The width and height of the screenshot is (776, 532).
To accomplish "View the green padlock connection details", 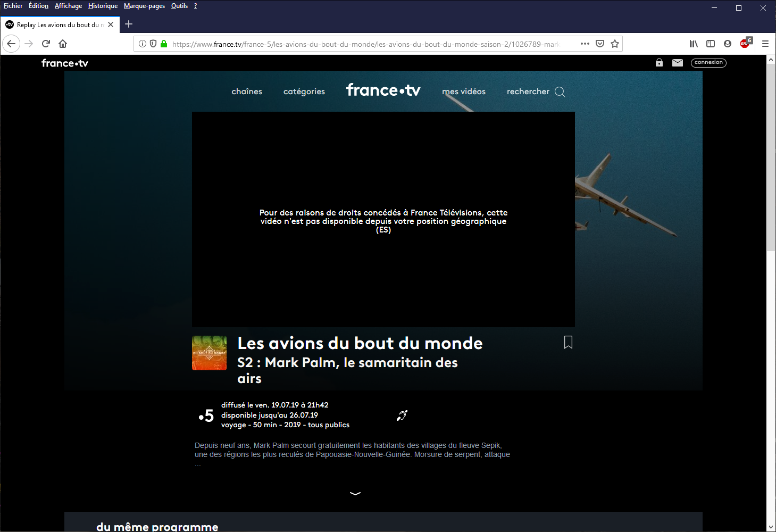I will click(164, 44).
